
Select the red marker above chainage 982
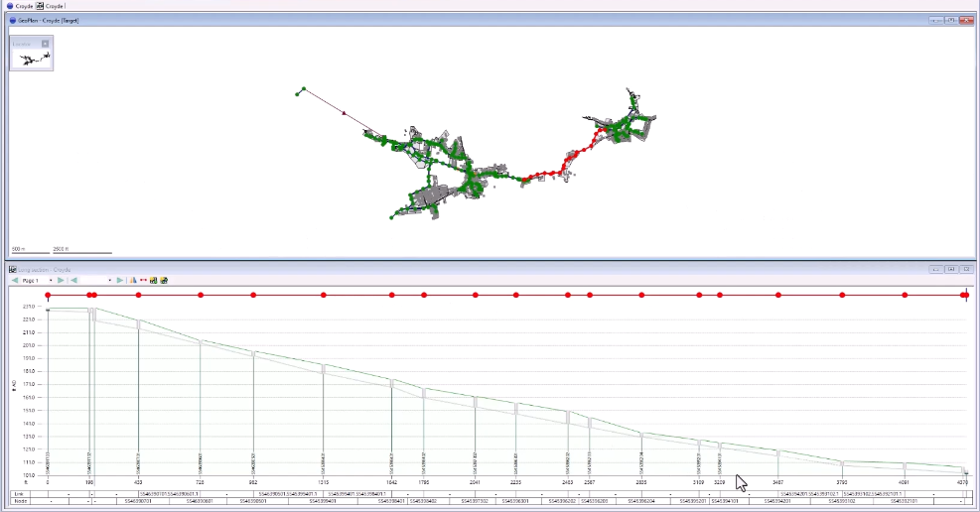point(253,295)
